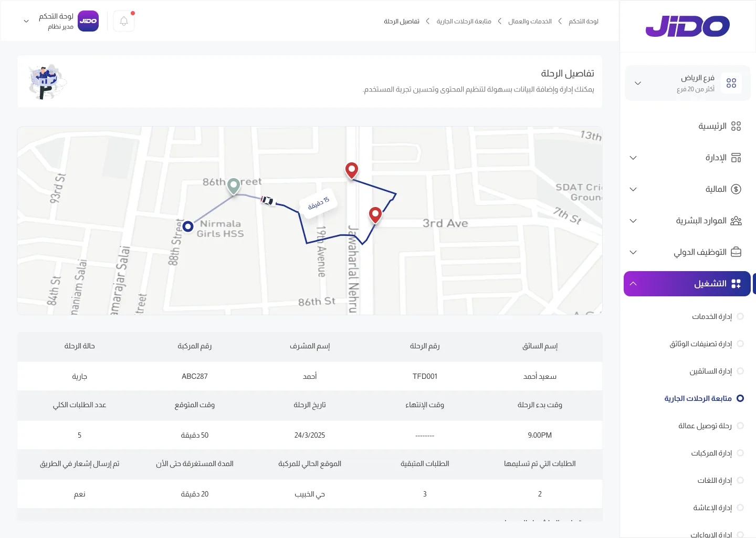
Task: Click the الإدارة layout icon
Action: [x=736, y=158]
